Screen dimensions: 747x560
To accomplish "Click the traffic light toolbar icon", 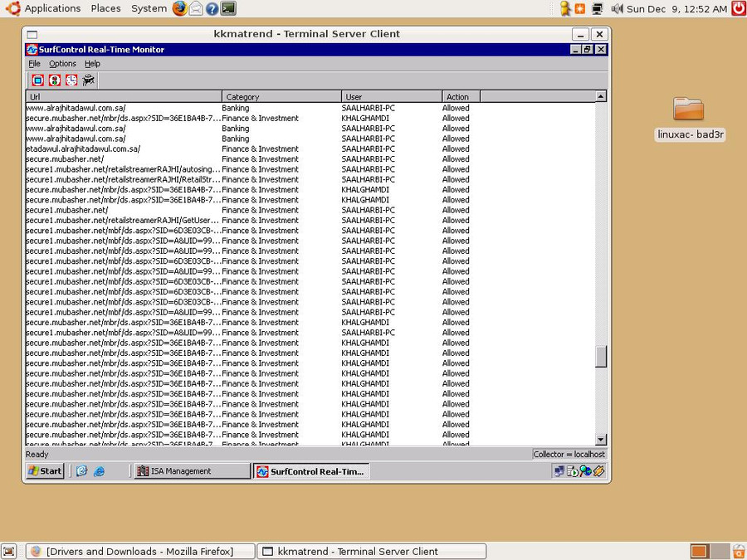I will click(x=55, y=80).
